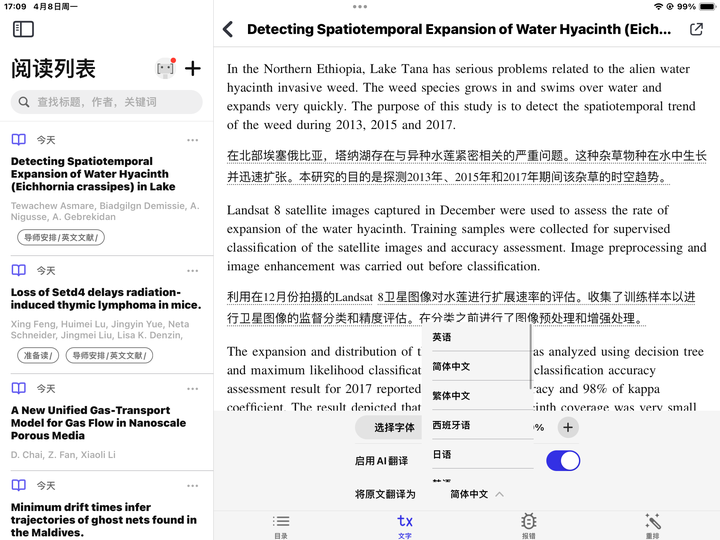Image resolution: width=720 pixels, height=540 pixels.
Task: Toggle the sidebar panel icon
Action: coord(23,29)
